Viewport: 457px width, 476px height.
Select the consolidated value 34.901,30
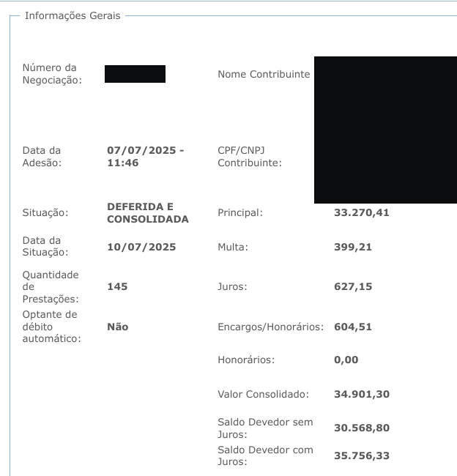[362, 394]
